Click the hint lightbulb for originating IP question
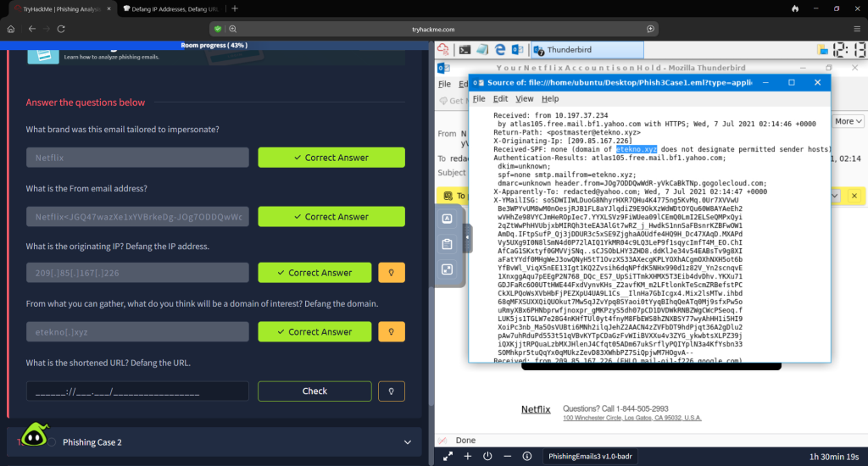Image resolution: width=868 pixels, height=466 pixels. 391,273
